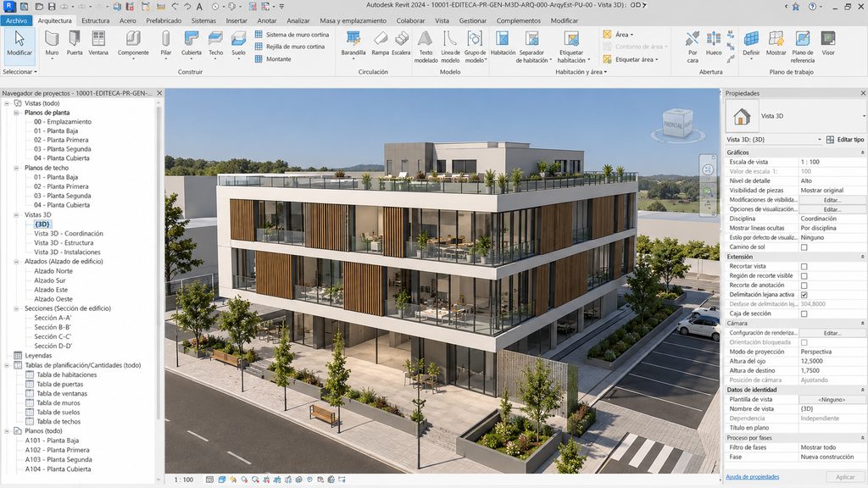Select the Puerta door tool
The width and height of the screenshot is (868, 488).
coord(75,43)
